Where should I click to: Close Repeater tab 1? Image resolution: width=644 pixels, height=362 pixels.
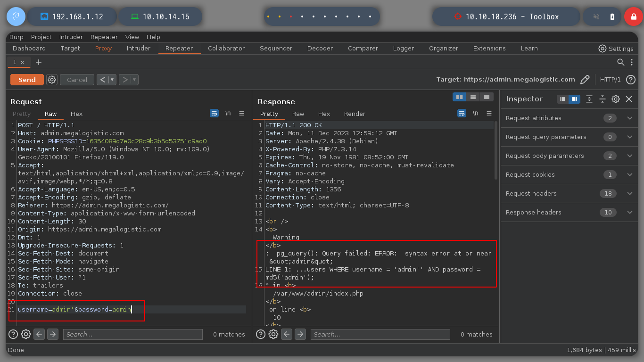click(22, 62)
